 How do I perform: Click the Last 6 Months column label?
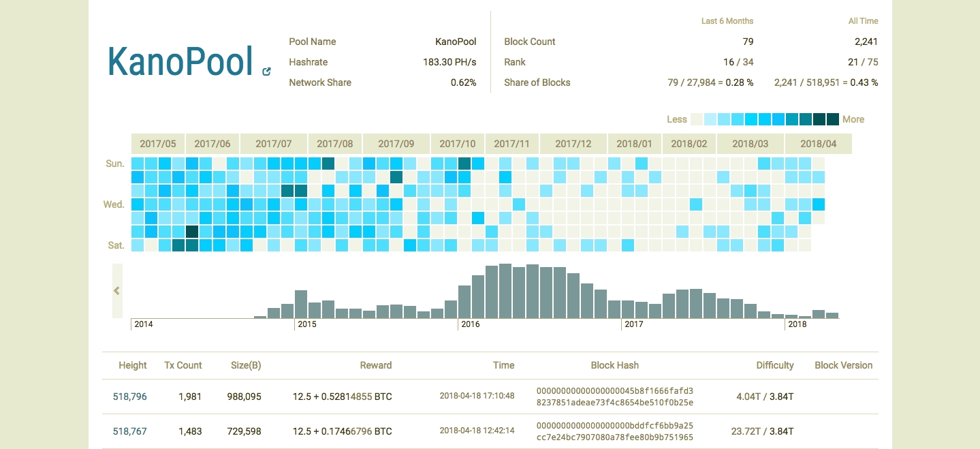pyautogui.click(x=727, y=21)
